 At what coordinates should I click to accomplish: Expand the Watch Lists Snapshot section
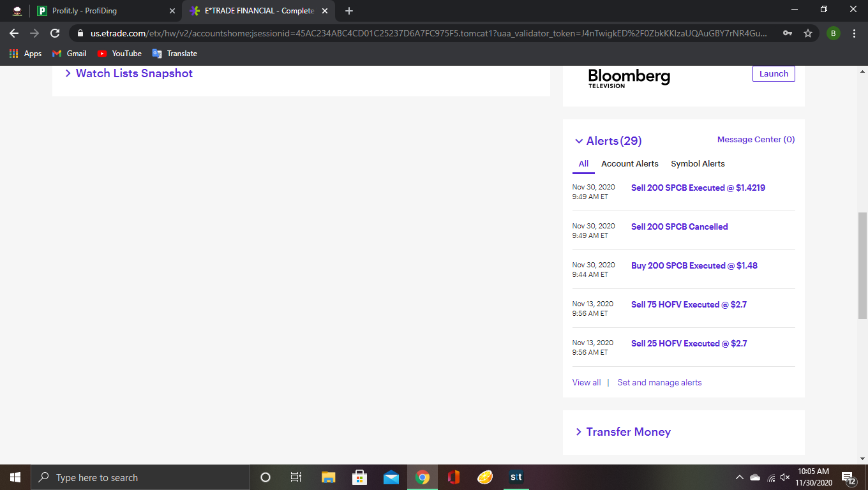click(128, 73)
